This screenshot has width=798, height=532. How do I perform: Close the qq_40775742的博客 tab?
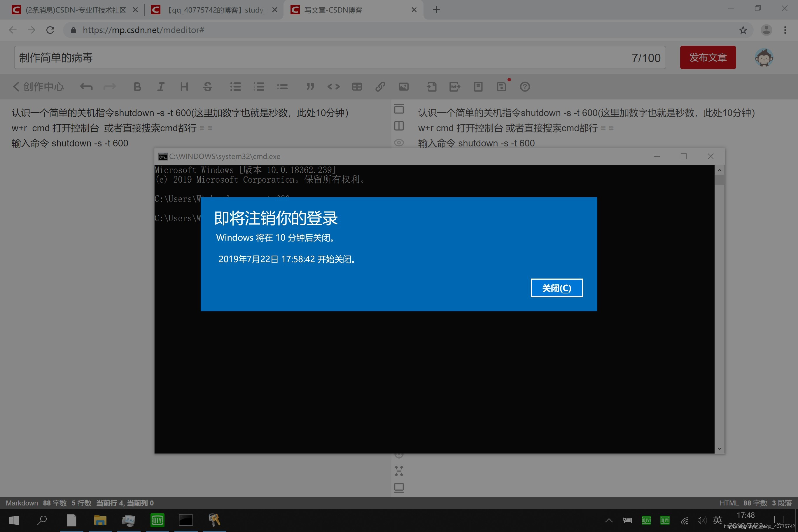275,10
